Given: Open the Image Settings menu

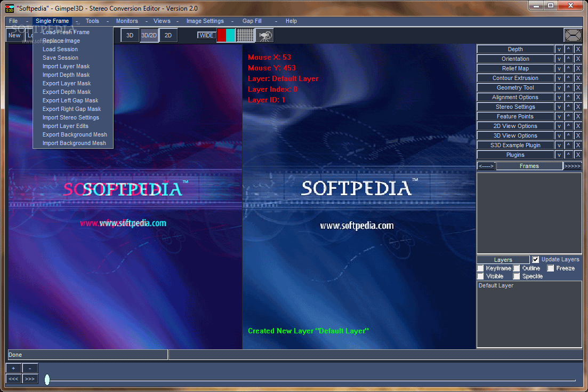Looking at the screenshot, I should point(205,21).
